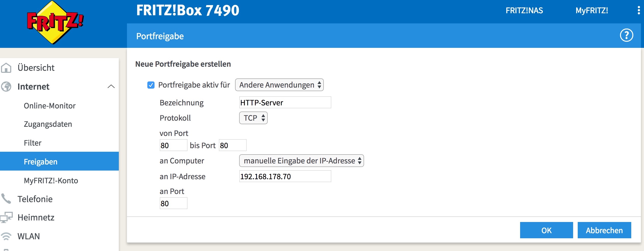Open Online-Monitor in the sidebar
Viewport: 644px width, 251px height.
pos(50,106)
